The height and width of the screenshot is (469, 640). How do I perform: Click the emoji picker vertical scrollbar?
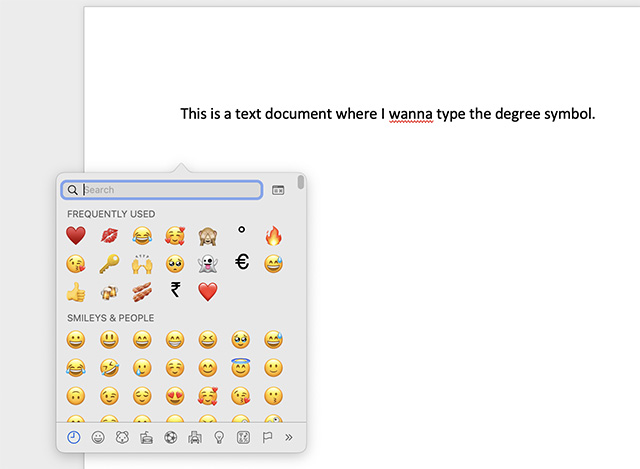[x=301, y=184]
